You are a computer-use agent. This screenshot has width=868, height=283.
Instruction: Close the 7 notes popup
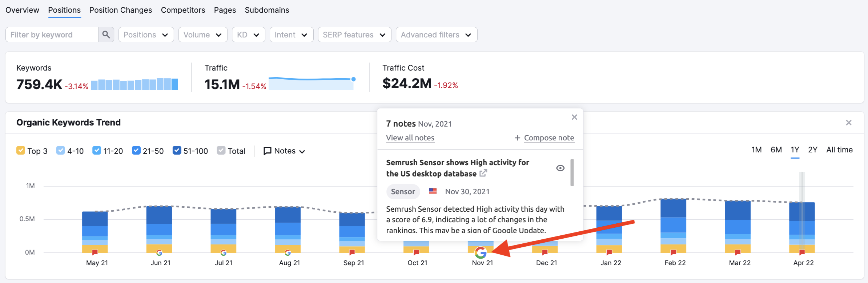tap(574, 117)
